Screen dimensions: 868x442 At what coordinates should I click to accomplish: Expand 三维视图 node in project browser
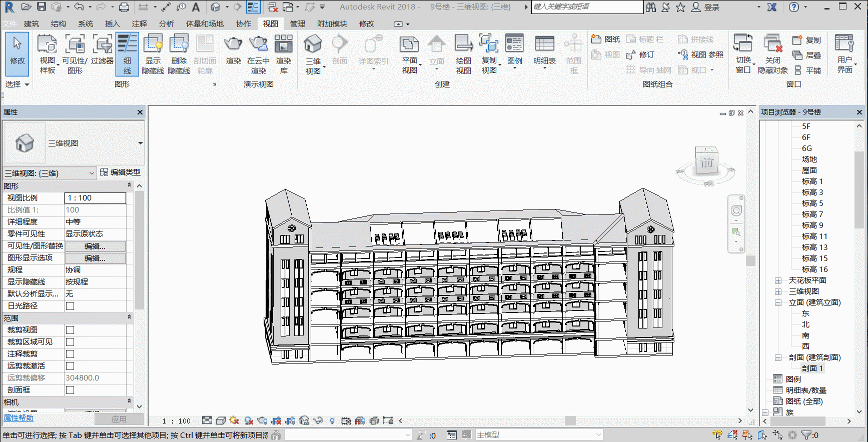click(778, 291)
